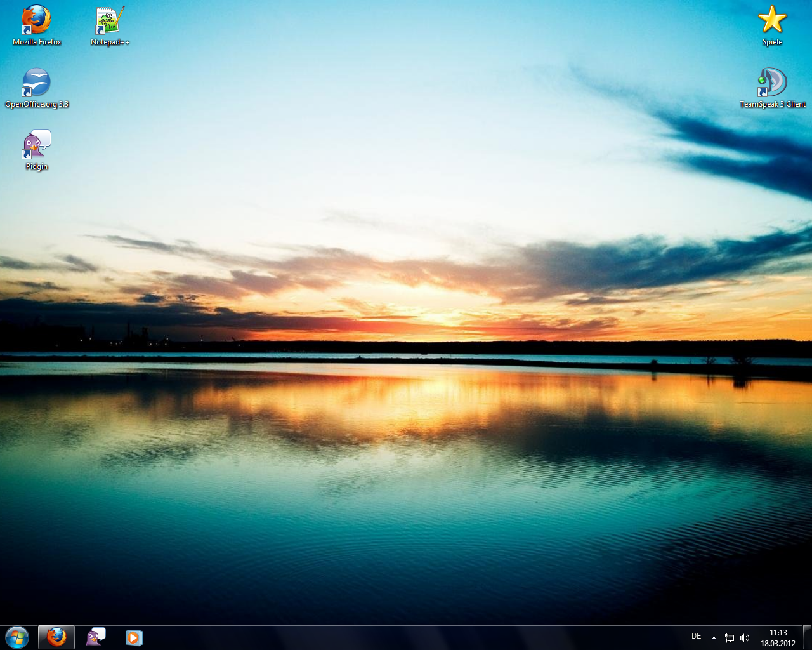Screen dimensions: 812x650
Task: Open Windows Media Player from the taskbar
Action: tap(134, 637)
